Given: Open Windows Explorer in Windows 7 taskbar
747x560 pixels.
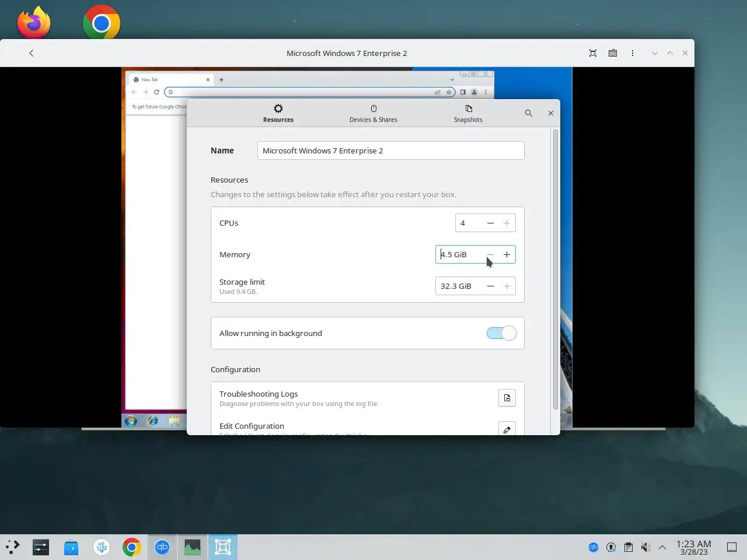Looking at the screenshot, I should 174,421.
